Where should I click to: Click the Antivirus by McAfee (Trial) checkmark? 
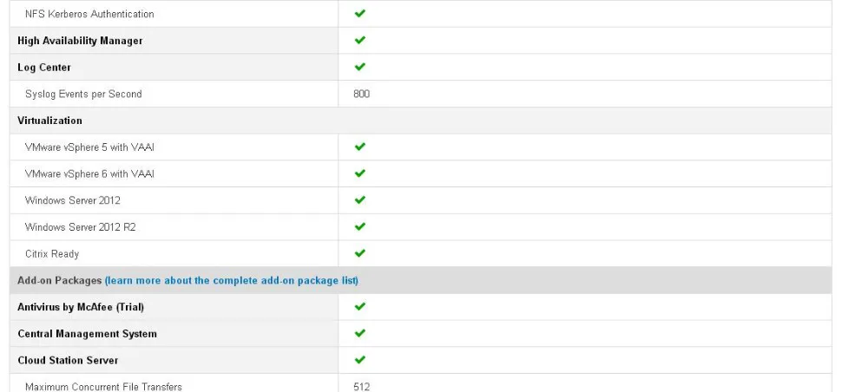coord(360,306)
